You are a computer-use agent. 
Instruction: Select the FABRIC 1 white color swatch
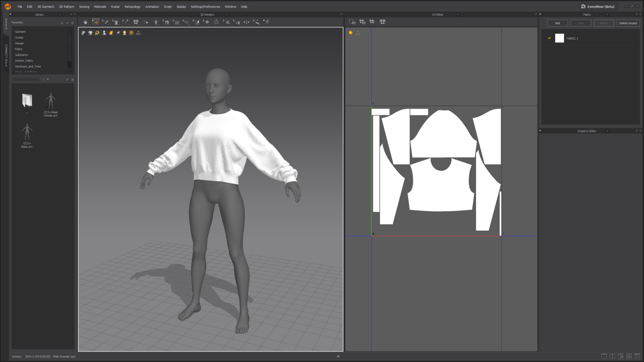pos(559,38)
